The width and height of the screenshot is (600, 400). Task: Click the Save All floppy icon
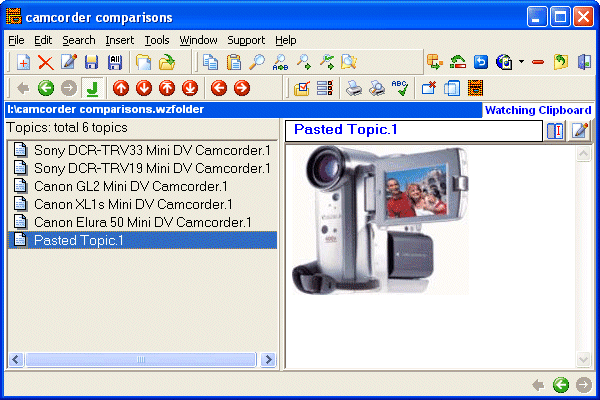tap(115, 62)
